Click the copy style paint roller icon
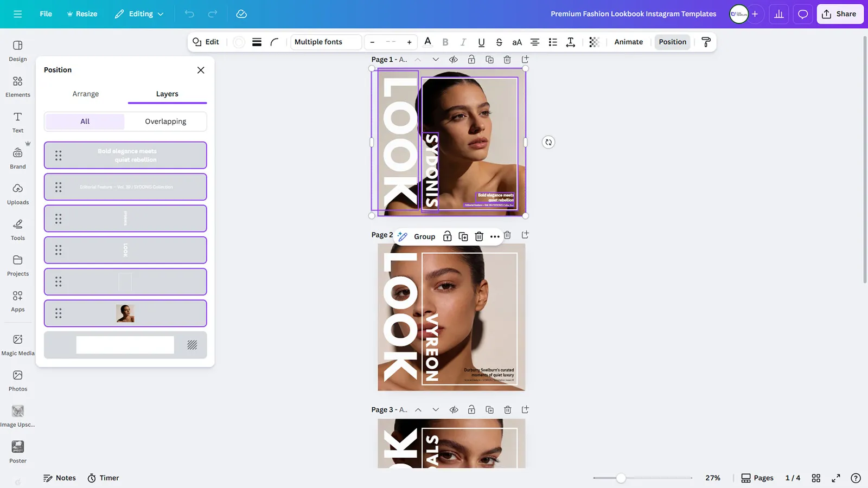The image size is (868, 488). coord(706,42)
